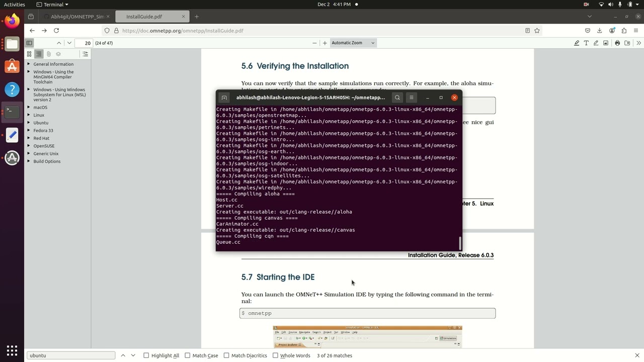644x362 pixels.
Task: Click the terminal window scrollbar
Action: coord(460,243)
